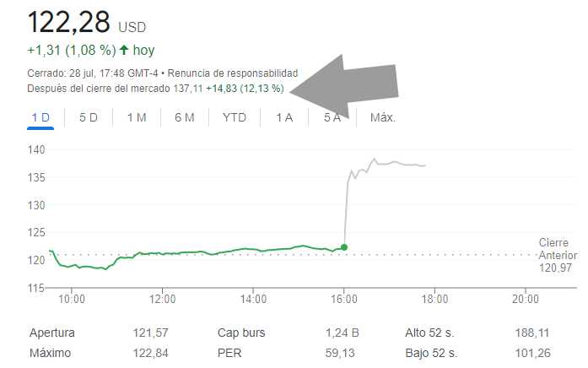The image size is (588, 368).
Task: Switch to the 1 A range tab
Action: point(284,117)
